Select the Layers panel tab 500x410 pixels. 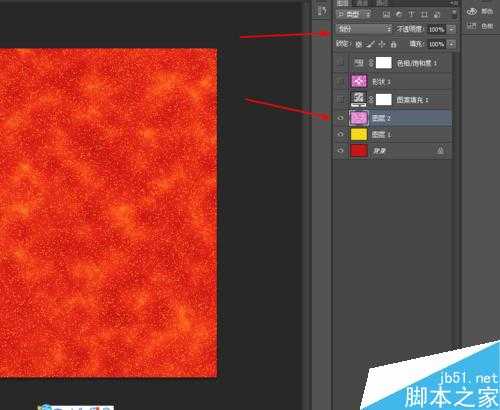click(343, 3)
